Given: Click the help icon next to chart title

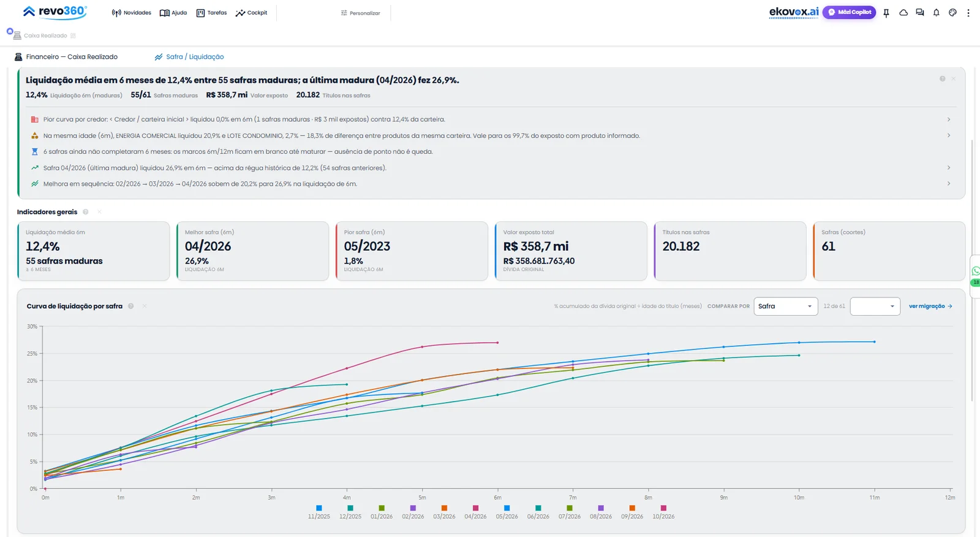Looking at the screenshot, I should [130, 306].
